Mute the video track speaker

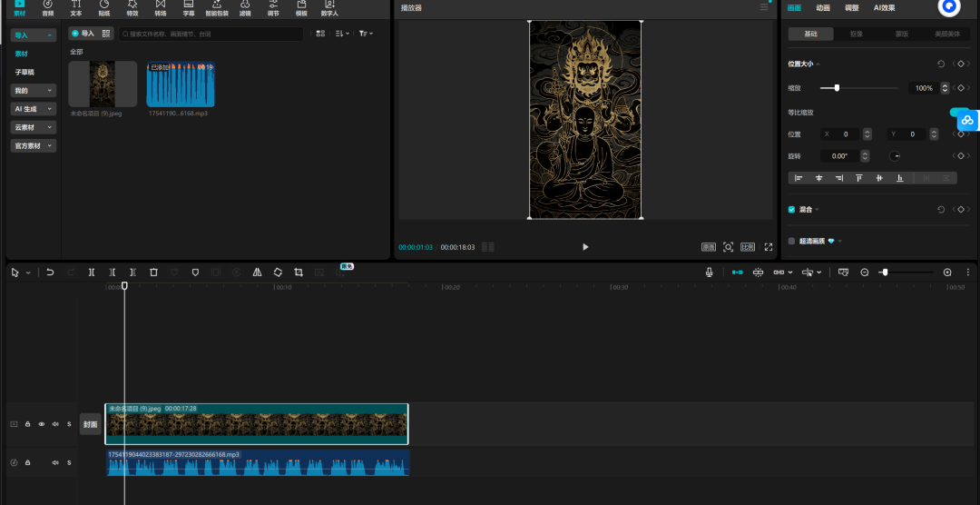click(55, 424)
